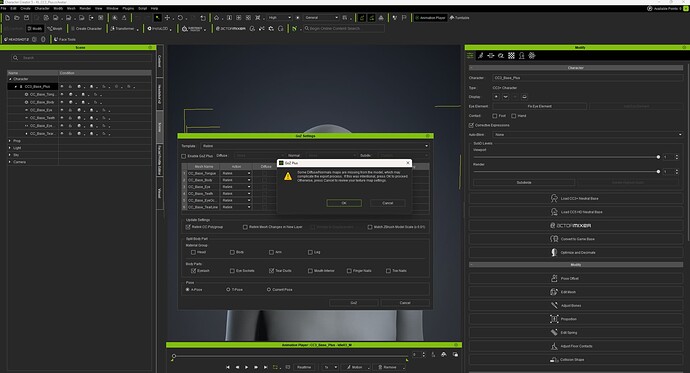
Task: Select the Rotate tool icon
Action: point(180,18)
